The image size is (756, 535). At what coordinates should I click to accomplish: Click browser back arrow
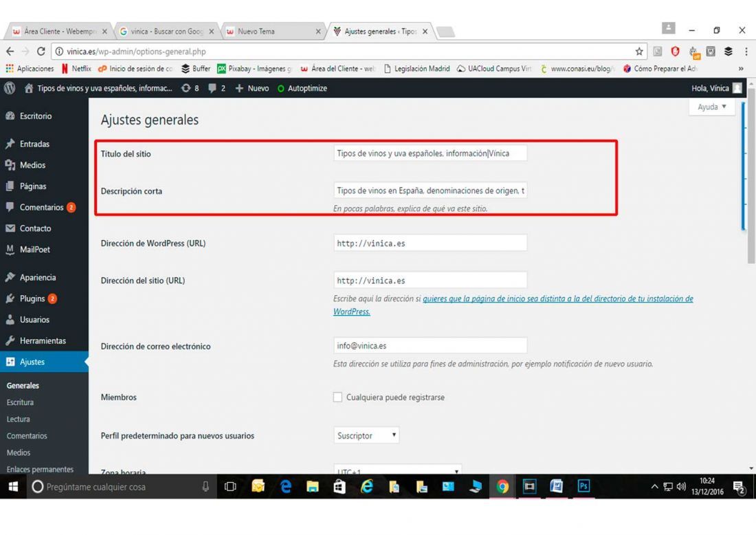(10, 52)
